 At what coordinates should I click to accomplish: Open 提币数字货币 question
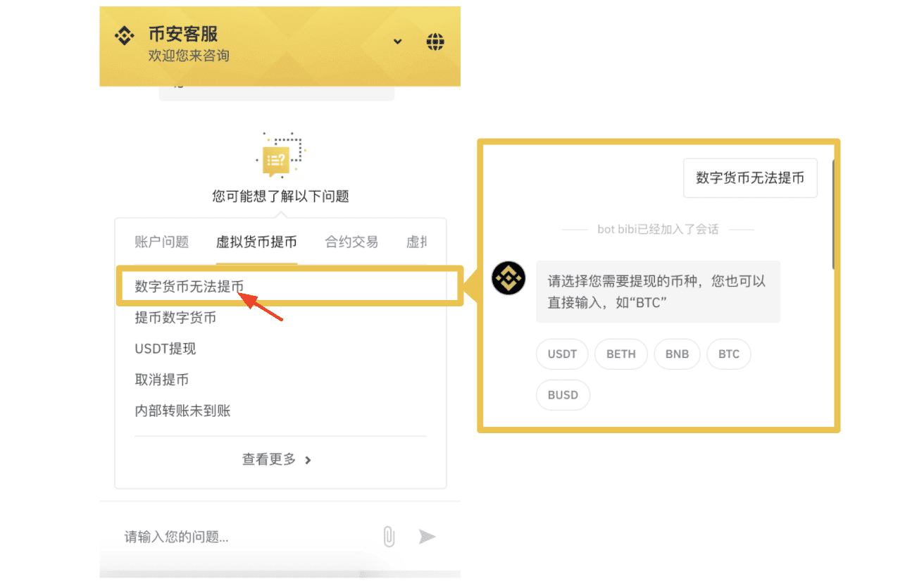point(175,318)
